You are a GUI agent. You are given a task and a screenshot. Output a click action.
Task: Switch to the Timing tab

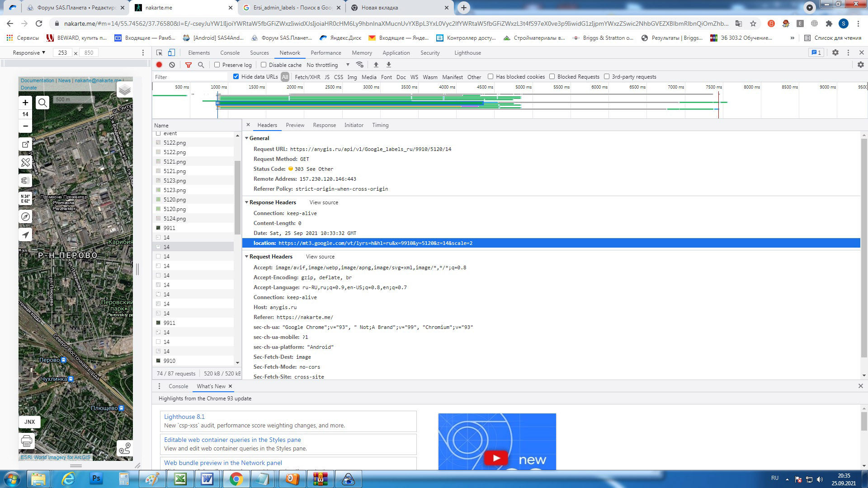[380, 125]
